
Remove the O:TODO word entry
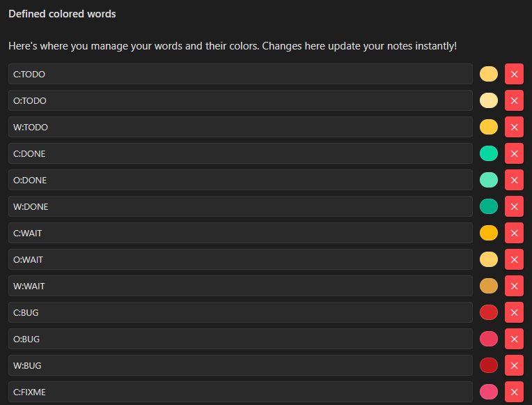[514, 100]
